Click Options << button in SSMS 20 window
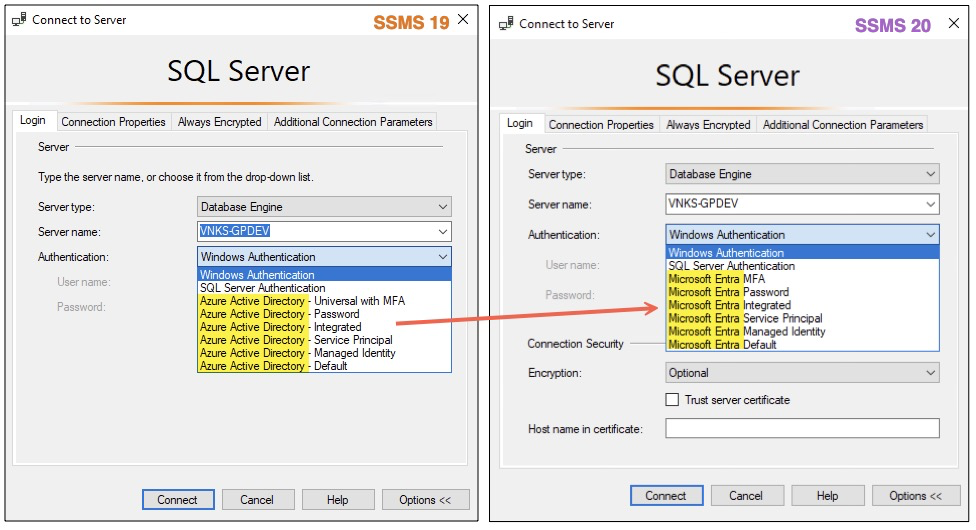Image resolution: width=976 pixels, height=530 pixels. click(916, 496)
